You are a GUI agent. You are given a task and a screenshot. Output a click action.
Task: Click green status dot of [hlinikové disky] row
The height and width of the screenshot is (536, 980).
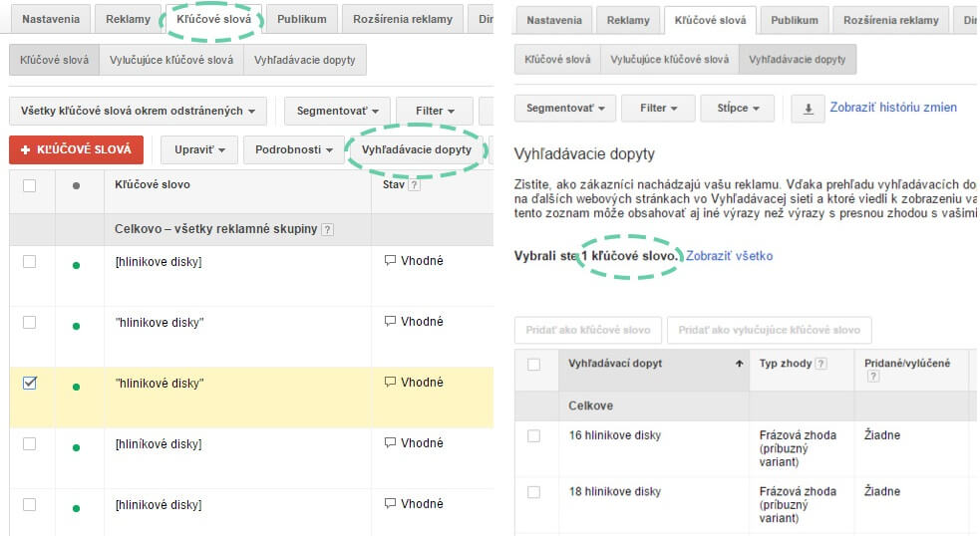pyautogui.click(x=76, y=508)
